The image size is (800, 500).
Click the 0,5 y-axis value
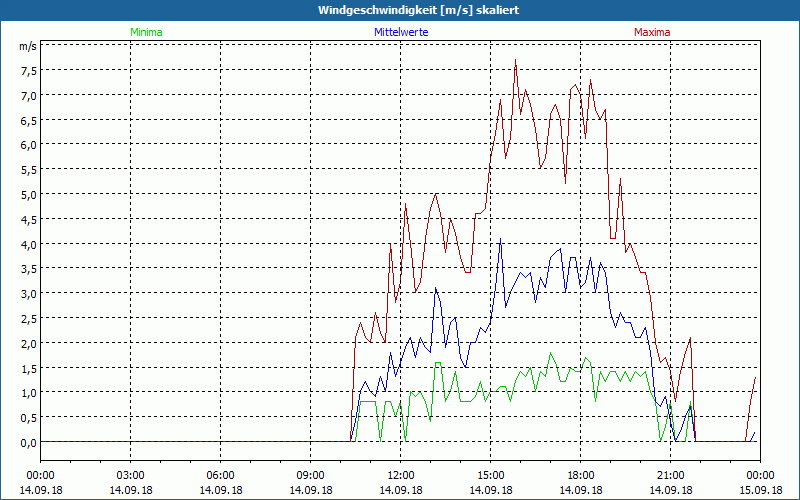pyautogui.click(x=29, y=418)
